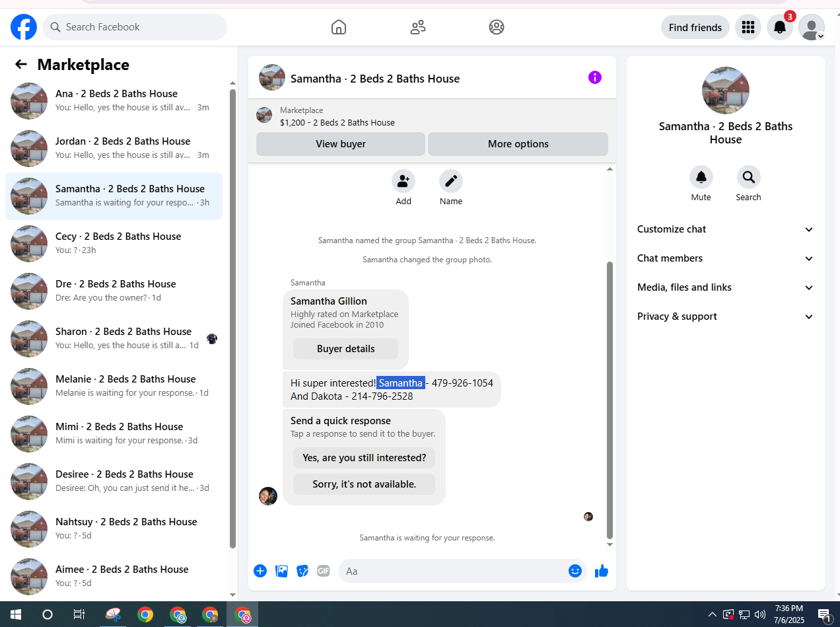Expand the Chat members section
The height and width of the screenshot is (627, 840).
(x=726, y=258)
